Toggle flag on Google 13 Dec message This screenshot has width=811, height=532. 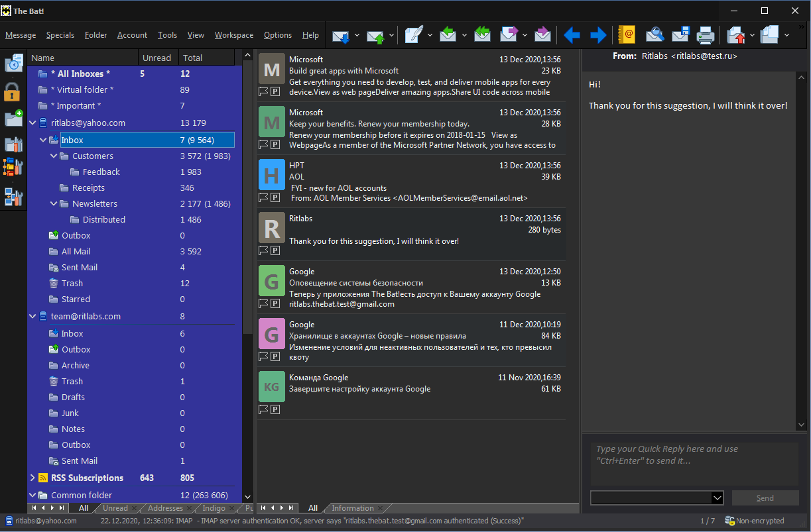pos(263,303)
